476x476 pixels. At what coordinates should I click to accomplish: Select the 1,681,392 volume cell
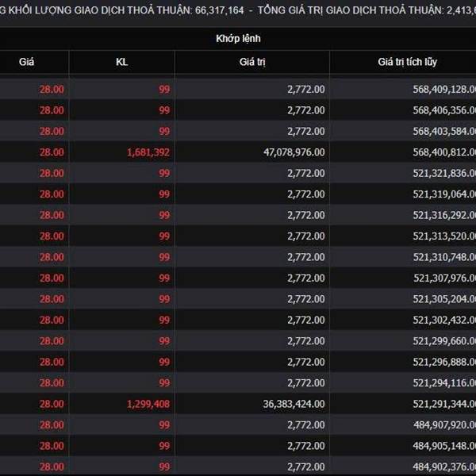click(148, 152)
